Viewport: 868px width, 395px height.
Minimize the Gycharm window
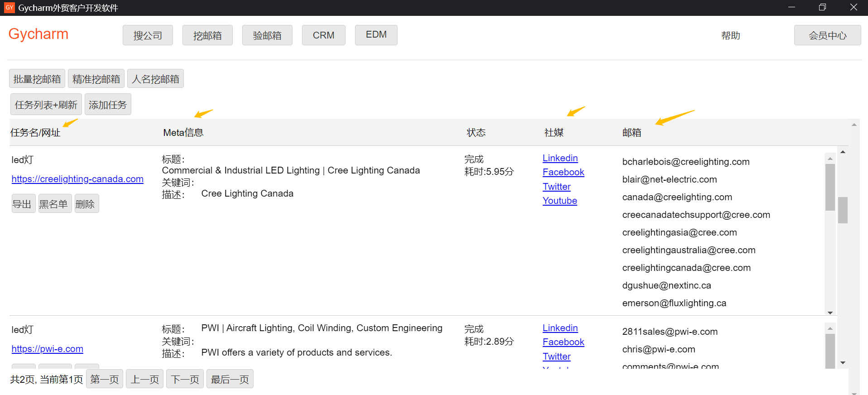pos(791,7)
